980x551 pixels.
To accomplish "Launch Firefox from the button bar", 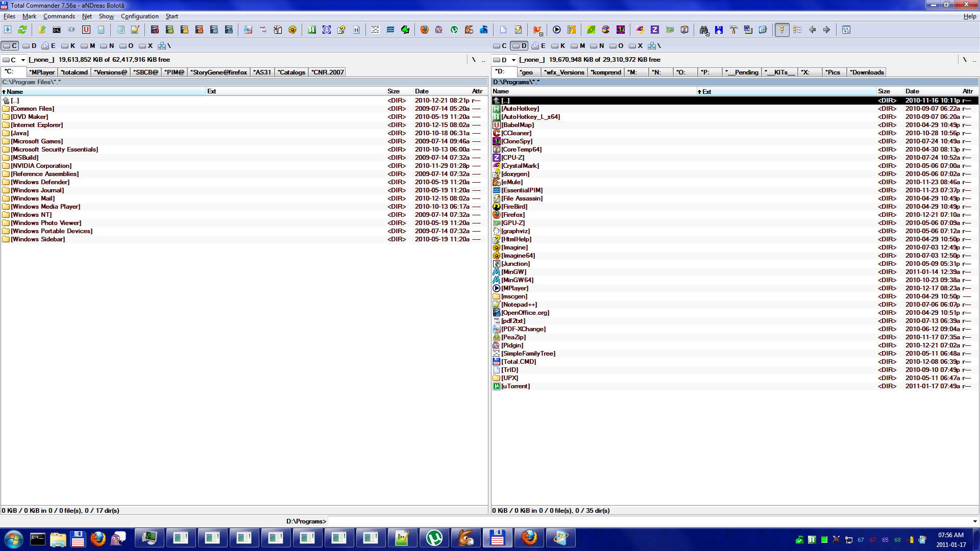I will 425,30.
